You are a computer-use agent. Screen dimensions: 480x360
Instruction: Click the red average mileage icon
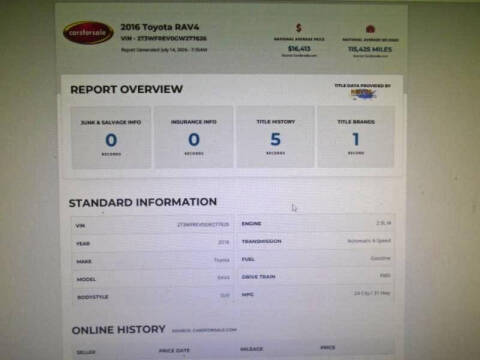(x=370, y=29)
